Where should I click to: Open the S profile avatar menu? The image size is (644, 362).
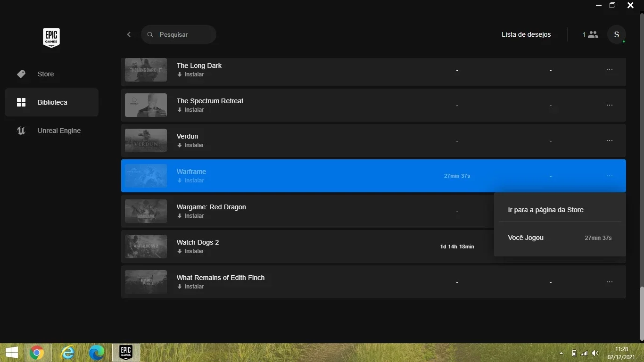coord(616,34)
